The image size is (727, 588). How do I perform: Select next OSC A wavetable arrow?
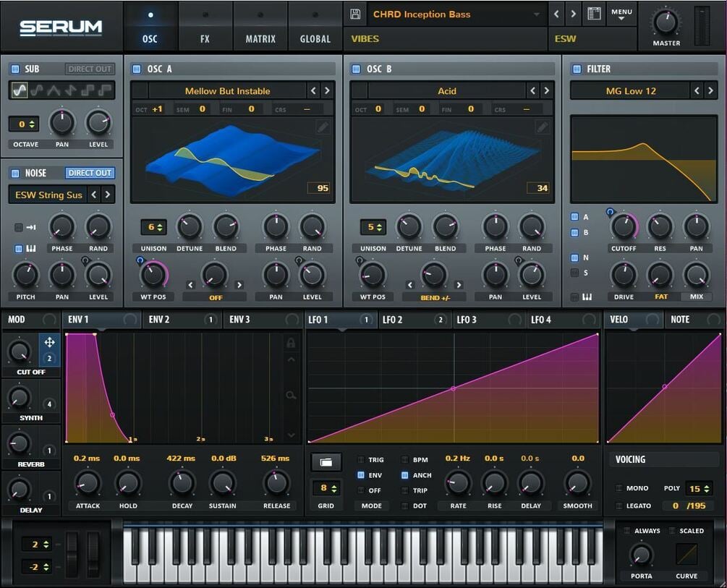pos(327,91)
